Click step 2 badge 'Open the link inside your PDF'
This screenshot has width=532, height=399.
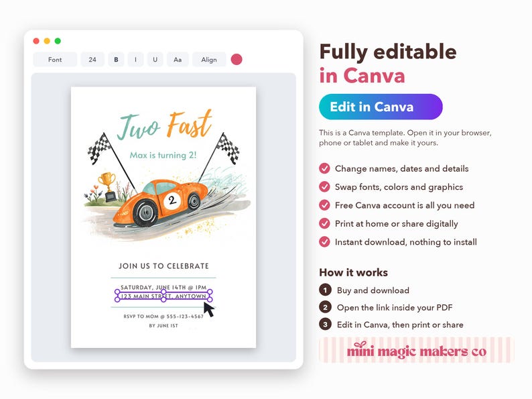[x=325, y=307]
